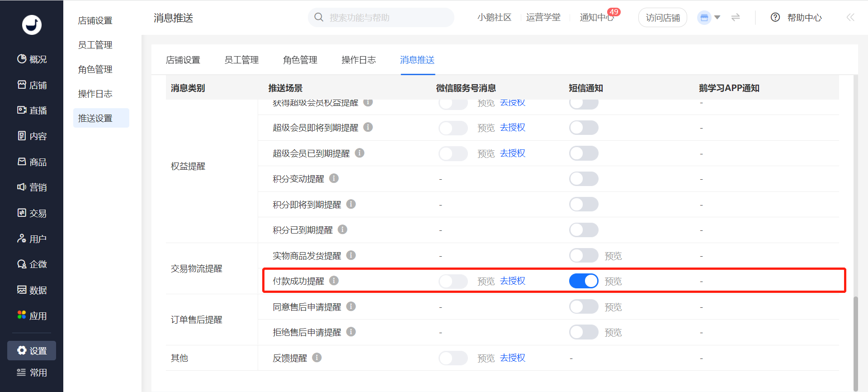Open the 常用 shortcuts list in sidebar
Image resolution: width=868 pixels, height=392 pixels.
point(32,373)
